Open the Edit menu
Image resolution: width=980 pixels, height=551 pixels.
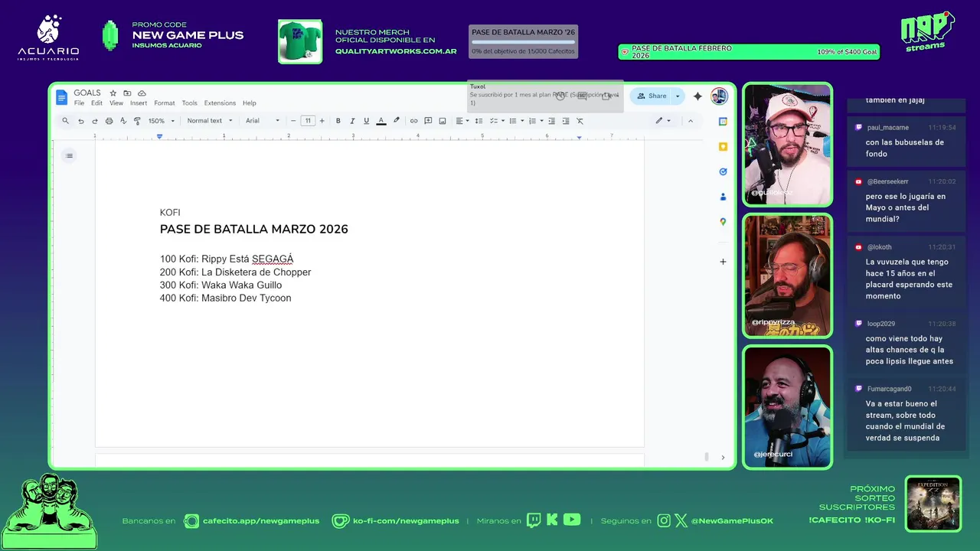point(96,103)
